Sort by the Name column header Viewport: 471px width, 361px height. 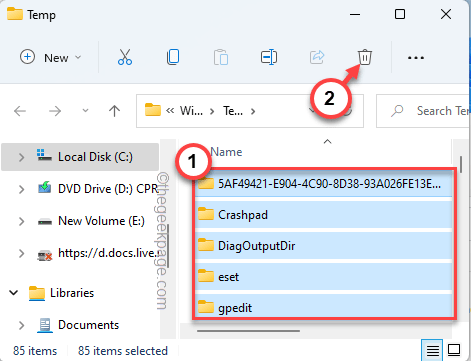226,152
